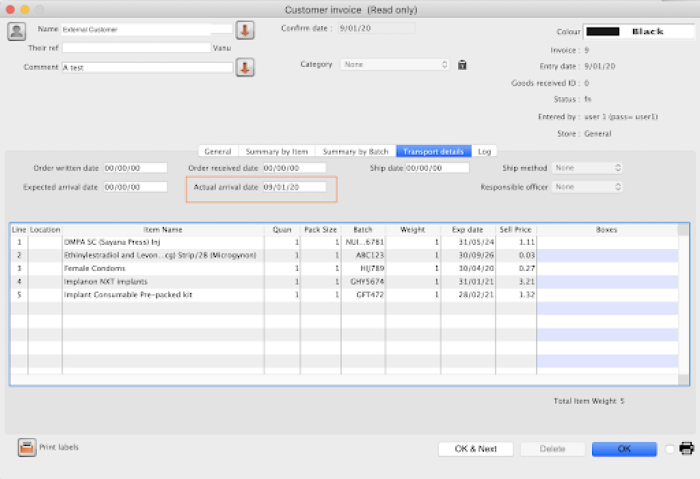Screen dimensions: 700x479
Task: Open the Category dropdown
Action: (x=396, y=65)
